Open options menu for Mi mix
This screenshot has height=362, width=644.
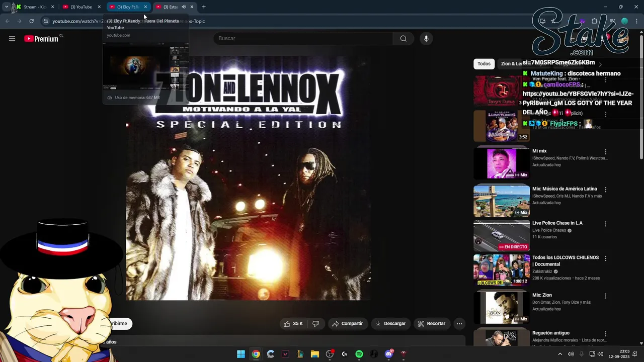click(x=606, y=152)
